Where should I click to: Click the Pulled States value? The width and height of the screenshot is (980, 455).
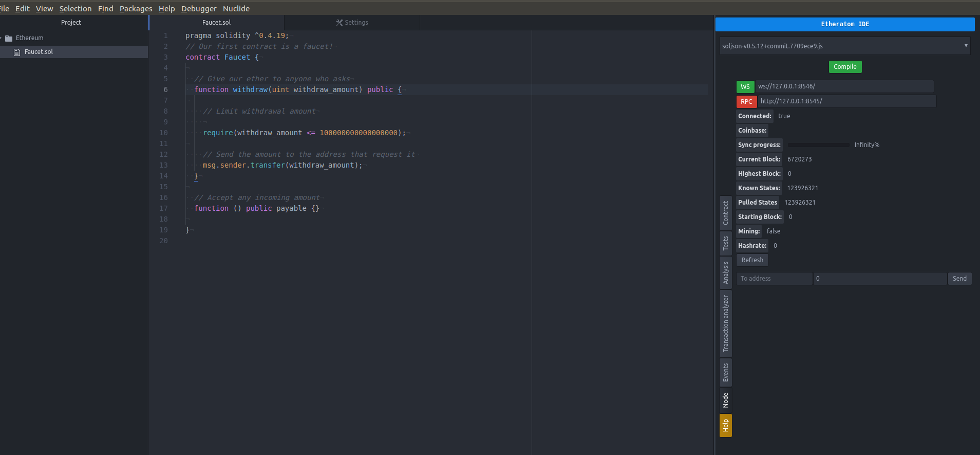[800, 203]
